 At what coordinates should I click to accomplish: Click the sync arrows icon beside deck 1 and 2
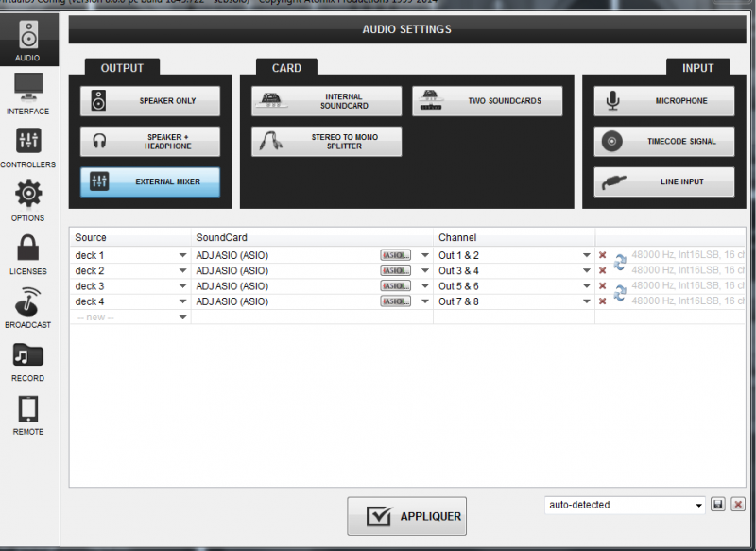(x=620, y=262)
